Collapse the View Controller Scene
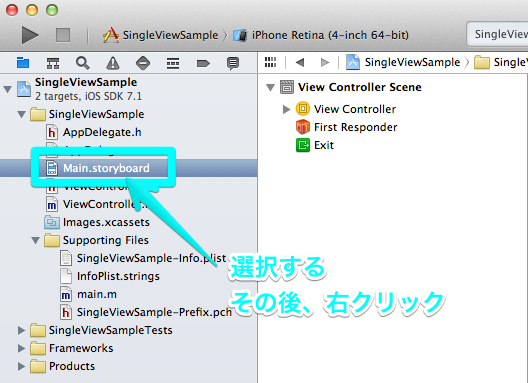This screenshot has width=528, height=383. (270, 88)
